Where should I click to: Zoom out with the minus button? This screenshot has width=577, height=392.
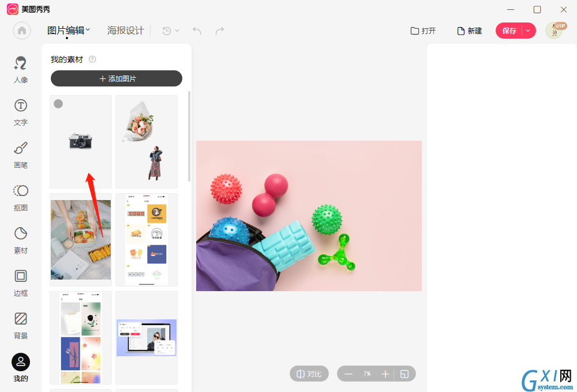(349, 374)
